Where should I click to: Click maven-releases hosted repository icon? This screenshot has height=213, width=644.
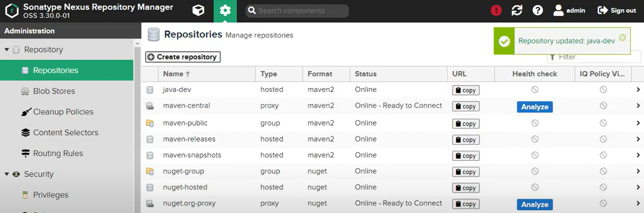coord(150,139)
